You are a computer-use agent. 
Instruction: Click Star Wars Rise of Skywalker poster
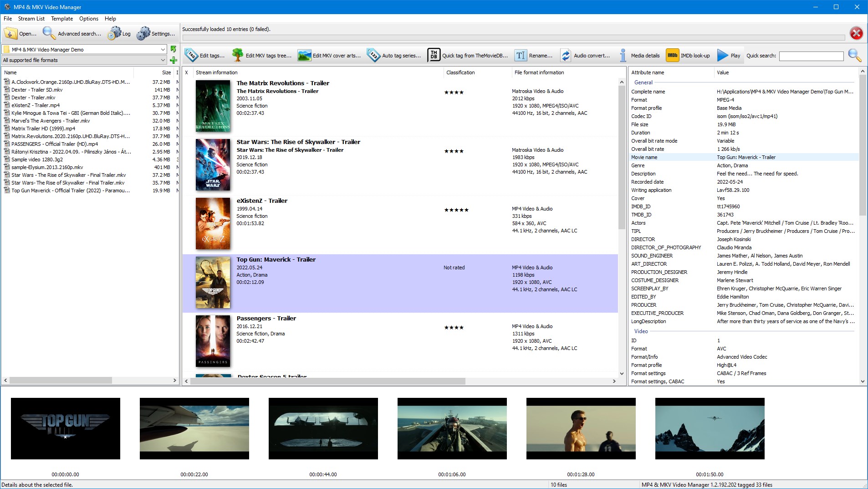coord(213,165)
